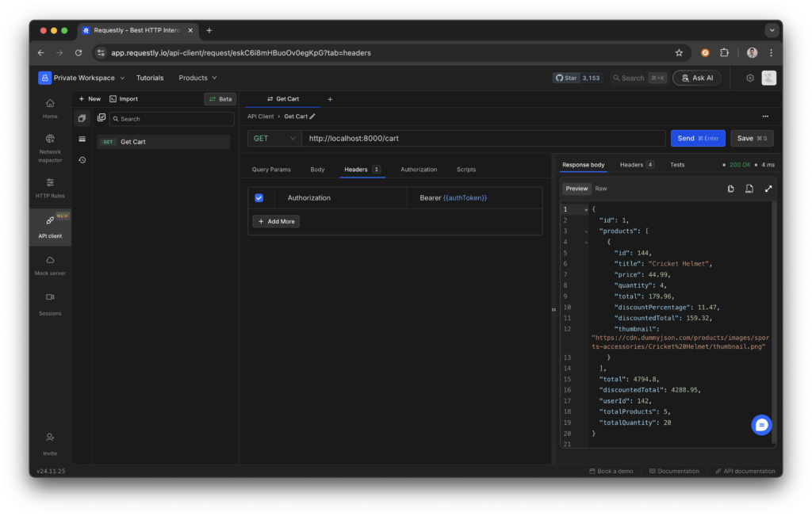
Task: Open the request history icon
Action: tap(82, 160)
